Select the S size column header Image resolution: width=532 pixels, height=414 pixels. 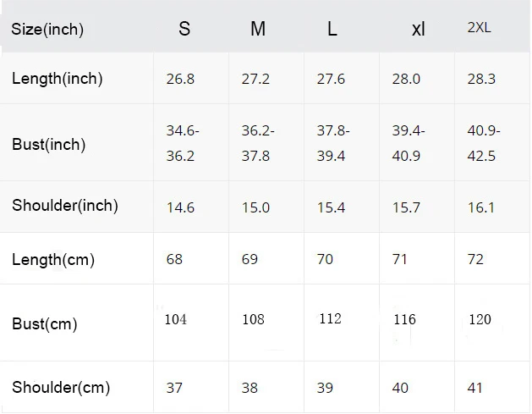pos(184,30)
